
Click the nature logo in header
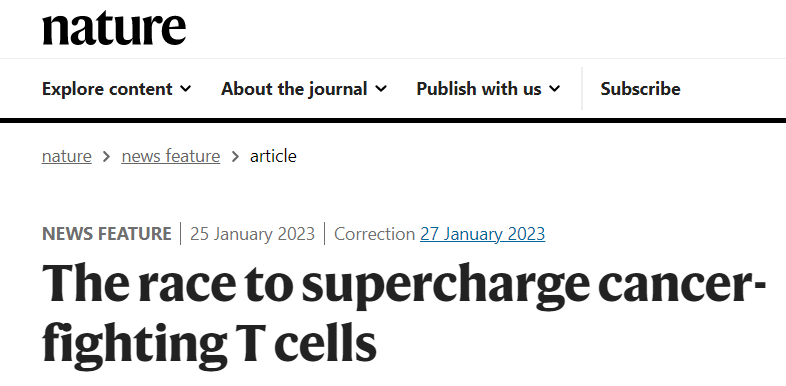click(x=114, y=29)
